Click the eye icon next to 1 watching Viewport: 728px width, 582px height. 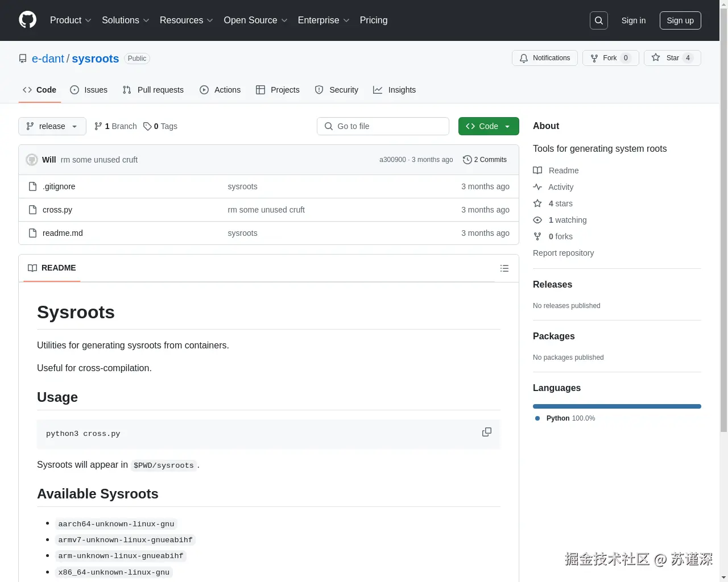click(537, 220)
